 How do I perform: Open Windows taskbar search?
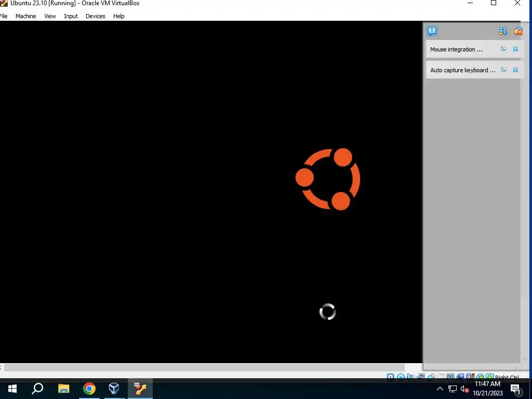tap(37, 389)
